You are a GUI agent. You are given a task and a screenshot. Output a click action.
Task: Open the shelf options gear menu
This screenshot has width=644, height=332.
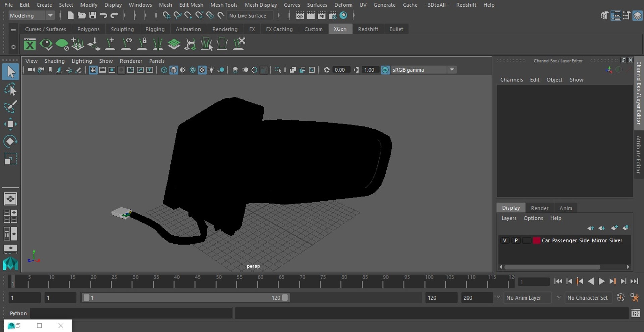click(x=13, y=47)
